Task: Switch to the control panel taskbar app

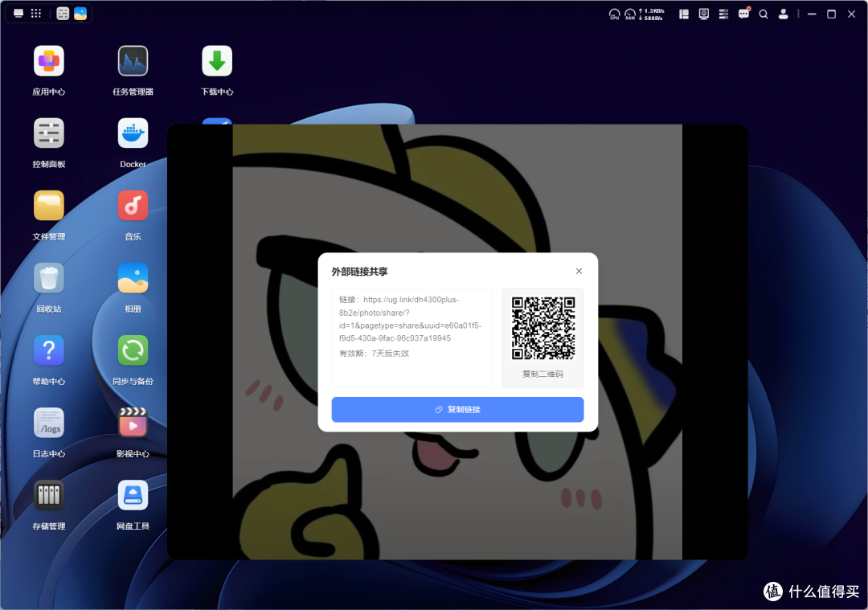Action: point(63,14)
